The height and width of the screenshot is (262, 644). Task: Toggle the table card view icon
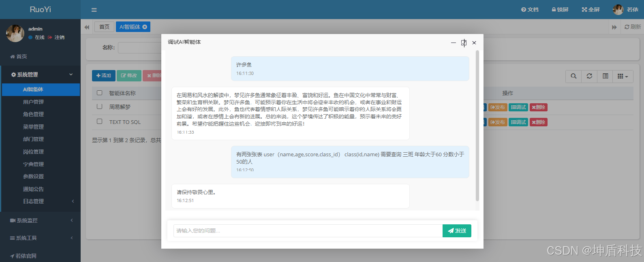[605, 76]
